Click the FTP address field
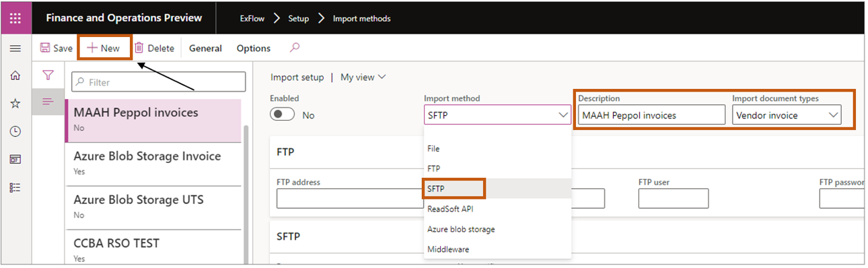Viewport: 868px width, 268px height. pyautogui.click(x=350, y=199)
